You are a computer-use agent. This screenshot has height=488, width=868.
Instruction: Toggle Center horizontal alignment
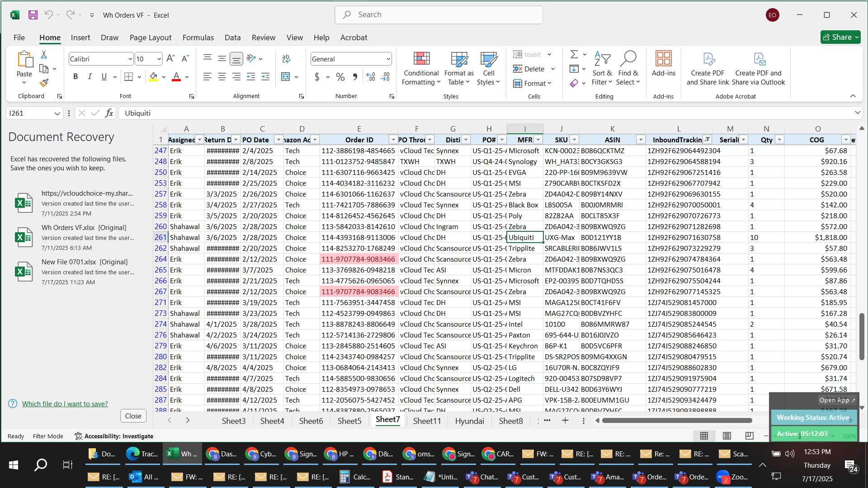click(222, 77)
